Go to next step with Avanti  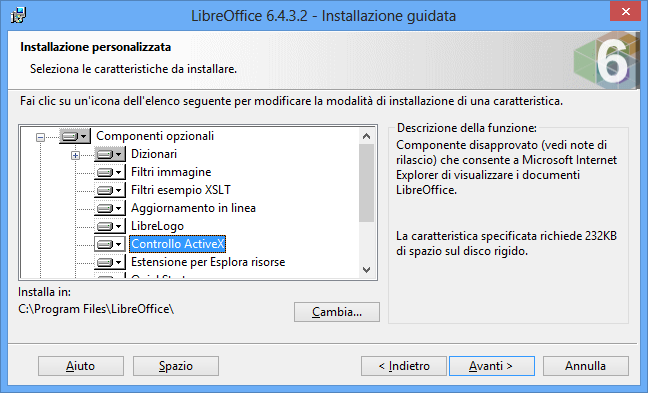492,366
